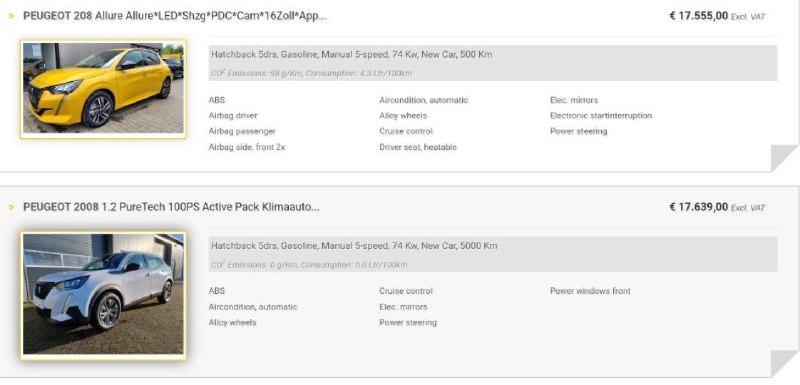Open the yellow Peugeot 208 photo
The width and height of the screenshot is (800, 385).
click(x=103, y=89)
